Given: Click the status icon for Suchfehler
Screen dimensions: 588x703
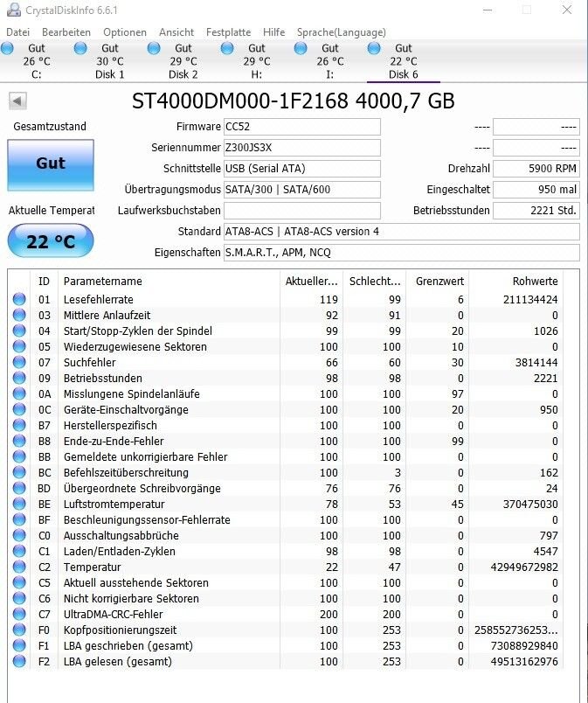Looking at the screenshot, I should [x=19, y=362].
